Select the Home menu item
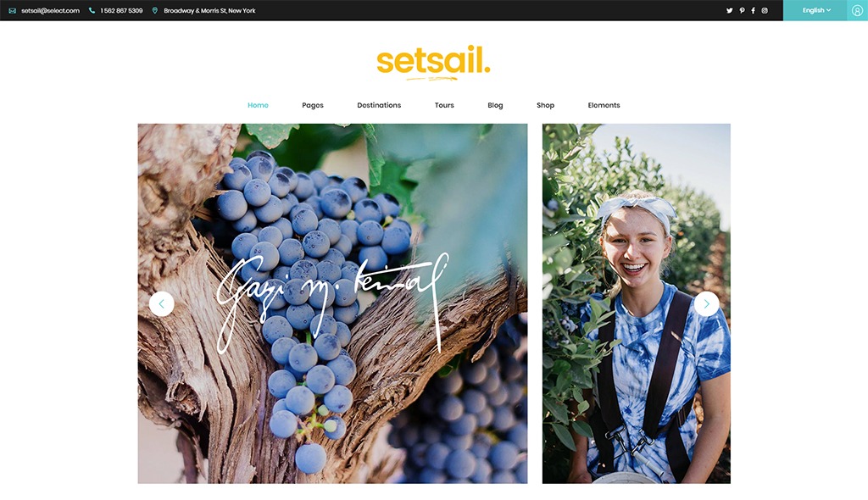 pyautogui.click(x=258, y=105)
